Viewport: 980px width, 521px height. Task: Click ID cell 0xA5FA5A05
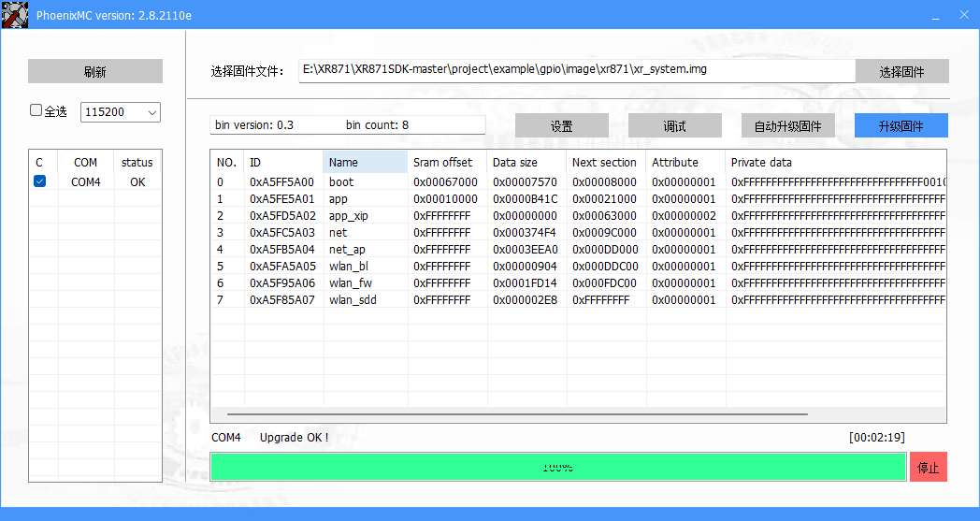tap(282, 267)
